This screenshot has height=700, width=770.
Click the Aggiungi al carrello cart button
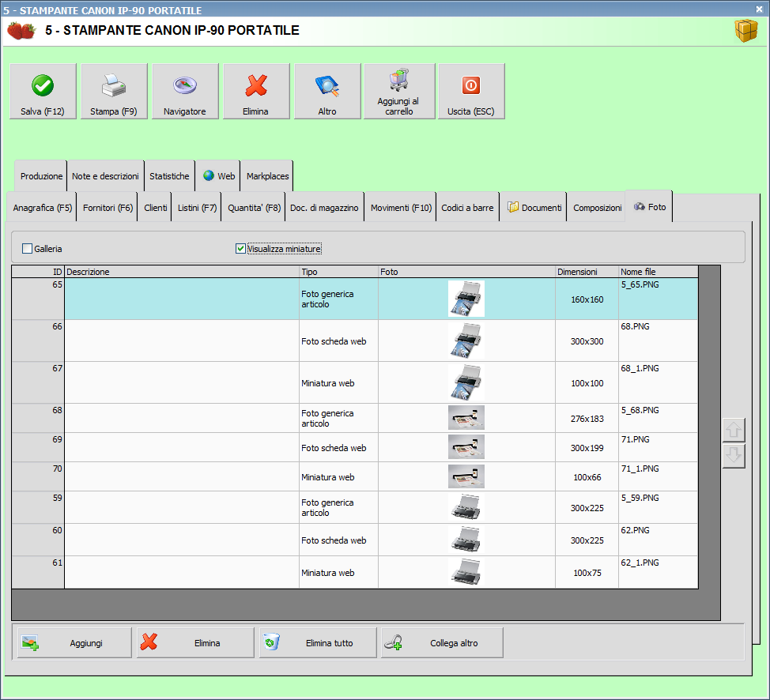click(399, 92)
